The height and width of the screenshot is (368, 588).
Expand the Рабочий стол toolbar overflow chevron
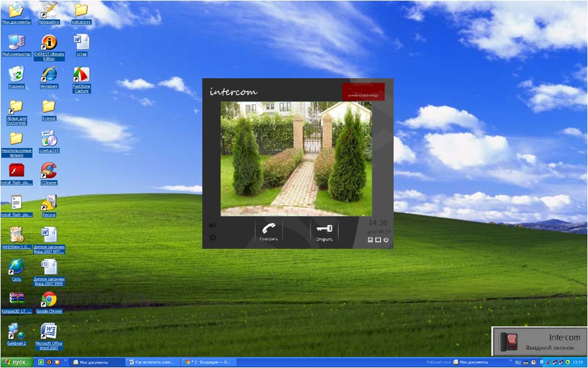click(x=510, y=361)
